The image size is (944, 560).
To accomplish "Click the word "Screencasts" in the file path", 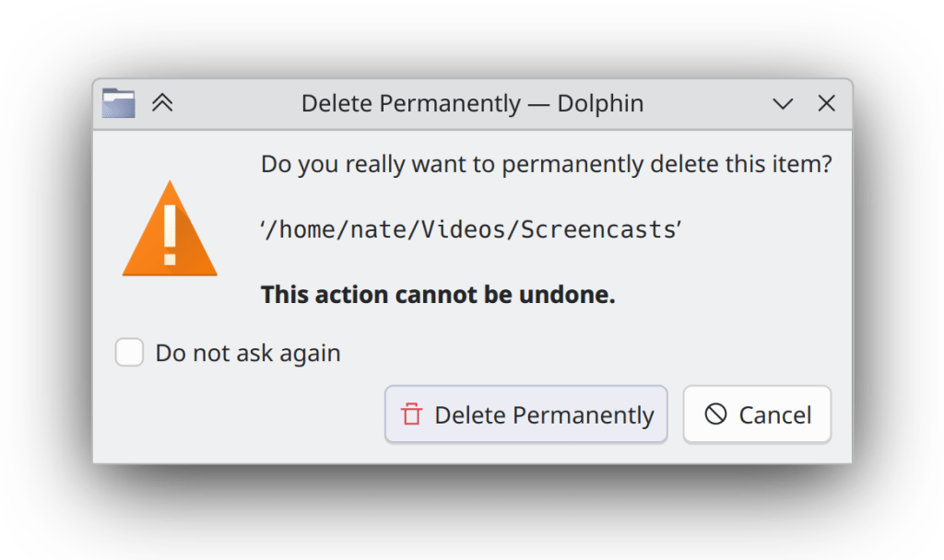I will point(598,229).
